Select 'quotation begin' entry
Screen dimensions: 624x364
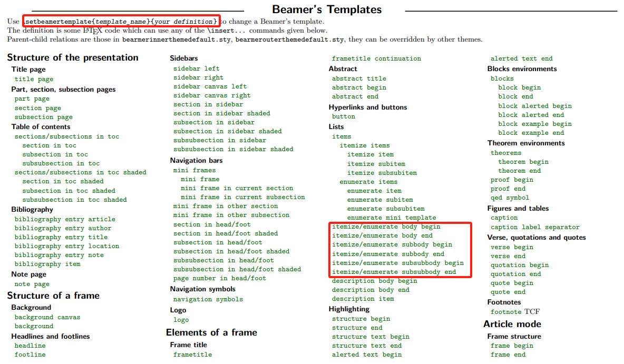[519, 265]
